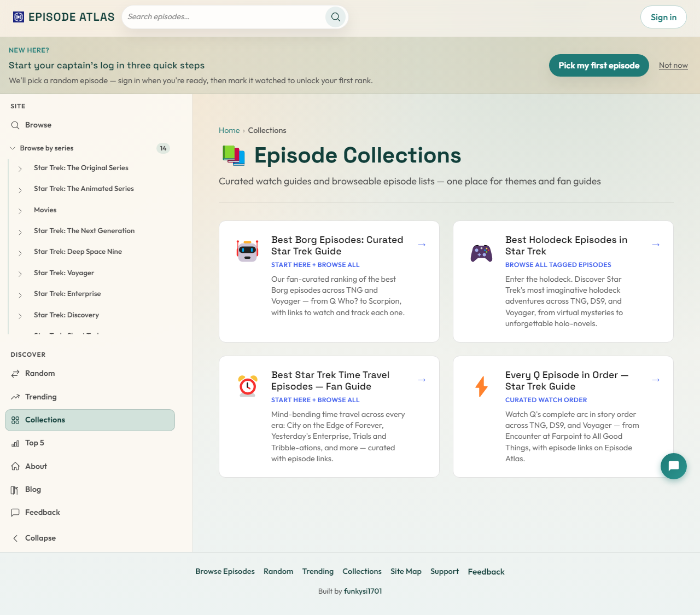Collapse the Browse by series section

(x=13, y=148)
